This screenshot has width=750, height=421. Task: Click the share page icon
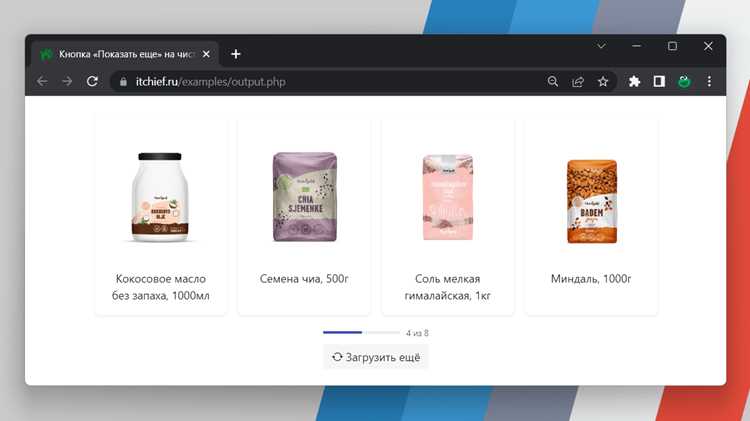(x=578, y=82)
